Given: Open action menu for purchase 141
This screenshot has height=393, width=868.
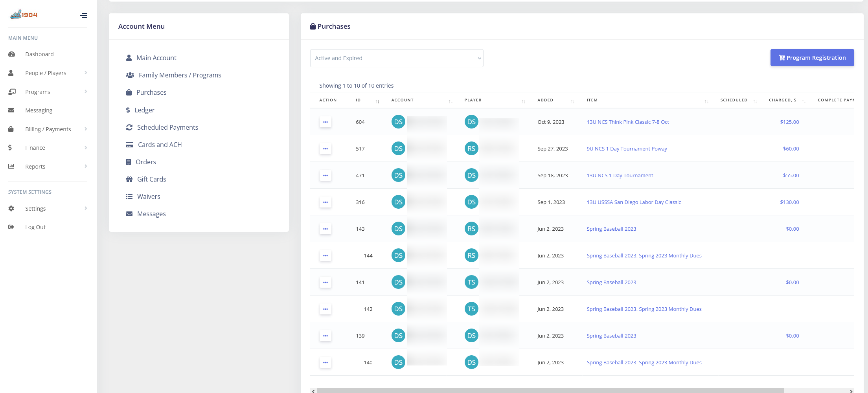Looking at the screenshot, I should [x=325, y=283].
